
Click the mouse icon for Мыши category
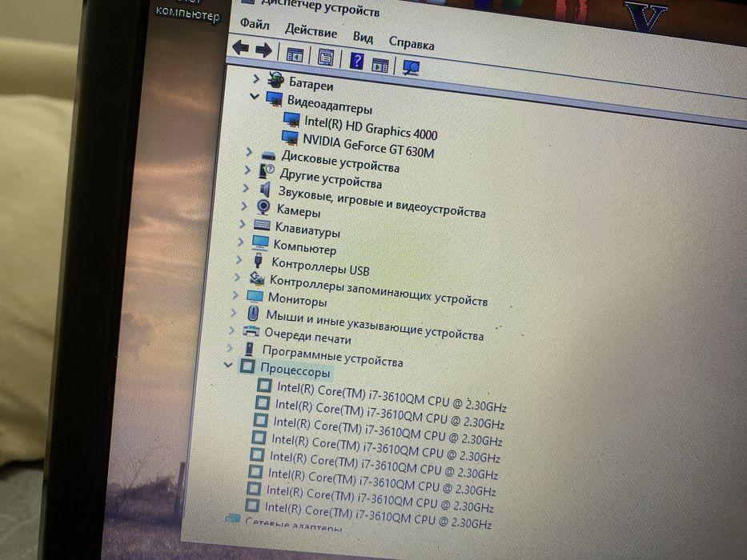[x=253, y=314]
